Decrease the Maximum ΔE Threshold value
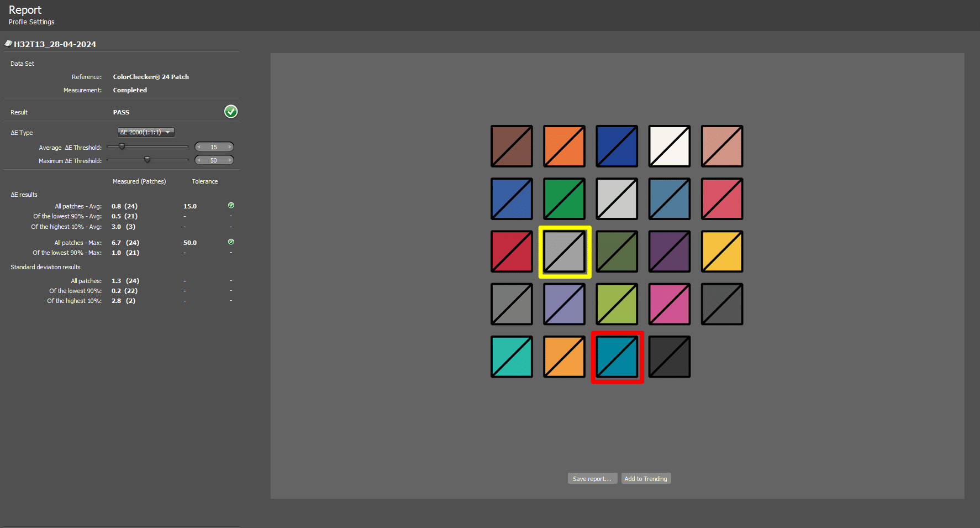This screenshot has height=528, width=980. point(199,160)
